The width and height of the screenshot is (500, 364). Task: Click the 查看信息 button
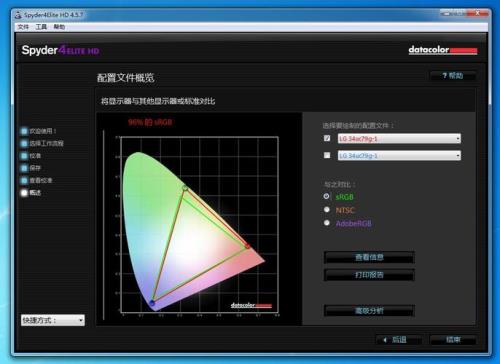[369, 257]
